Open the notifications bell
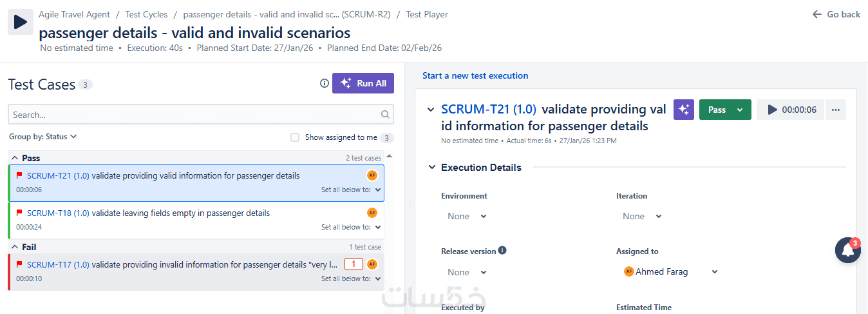This screenshot has width=868, height=314. 847,251
